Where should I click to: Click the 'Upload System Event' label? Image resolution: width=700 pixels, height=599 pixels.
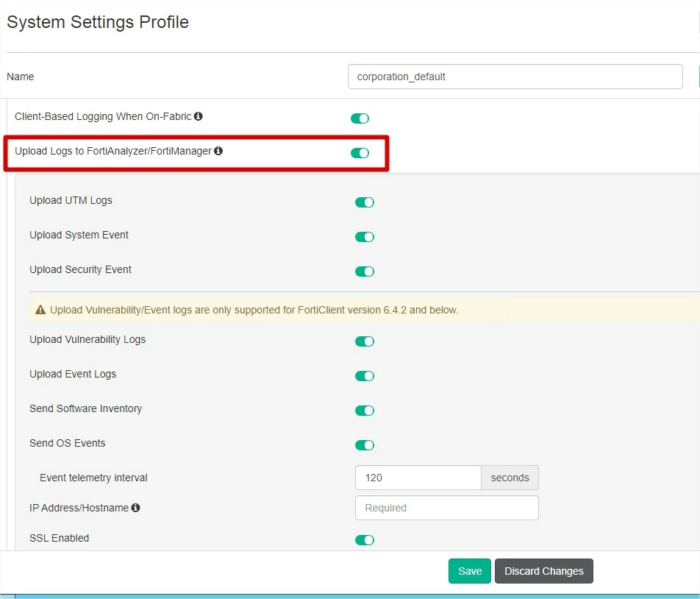pyautogui.click(x=79, y=235)
